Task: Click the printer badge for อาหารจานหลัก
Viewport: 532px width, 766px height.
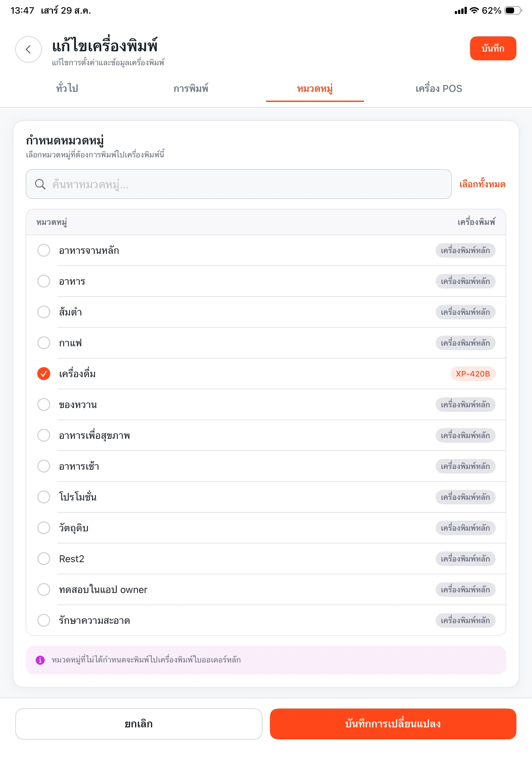Action: [x=465, y=251]
